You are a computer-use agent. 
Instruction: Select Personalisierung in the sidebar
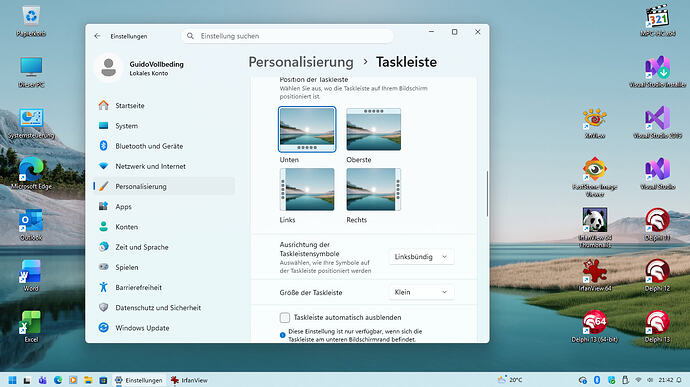click(164, 187)
